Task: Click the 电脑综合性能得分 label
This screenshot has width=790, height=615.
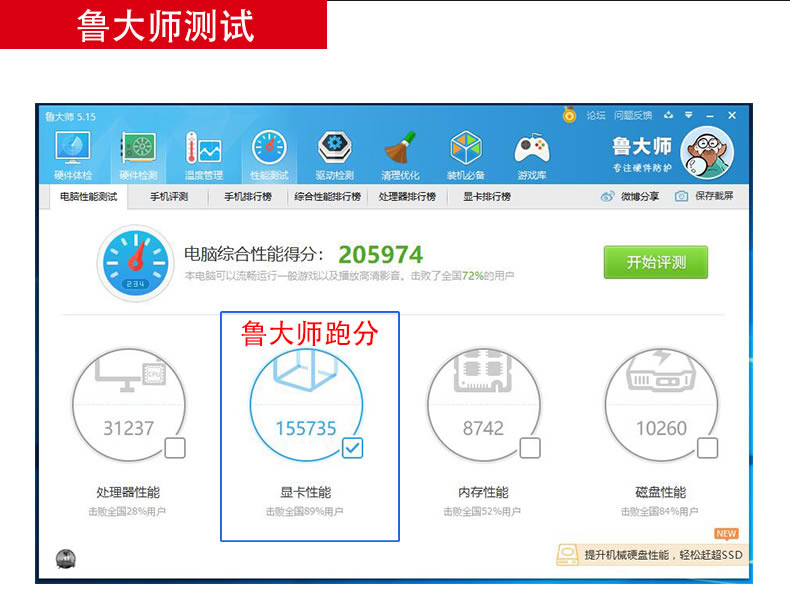Action: click(253, 254)
